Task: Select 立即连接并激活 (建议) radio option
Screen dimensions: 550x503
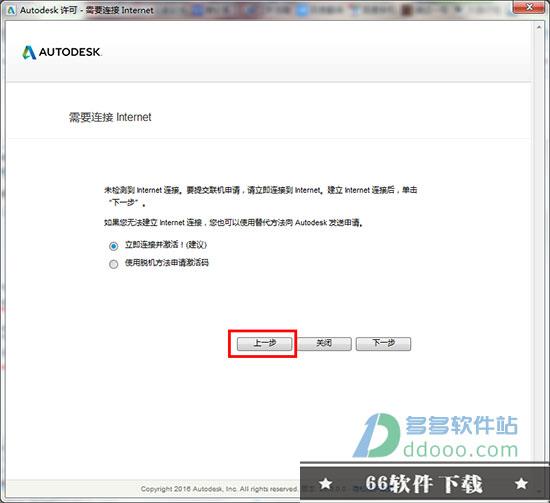Action: pos(113,246)
